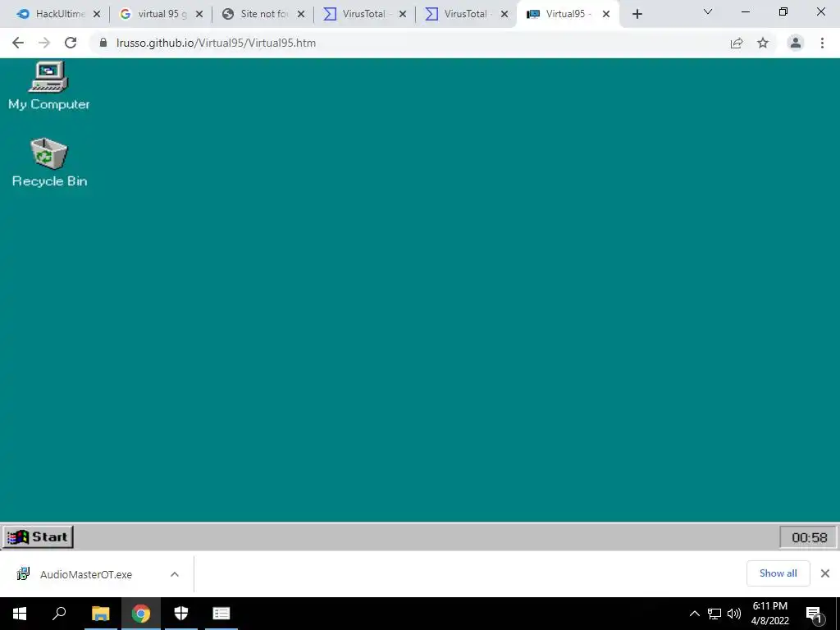
Task: Go back to previous page
Action: point(18,43)
